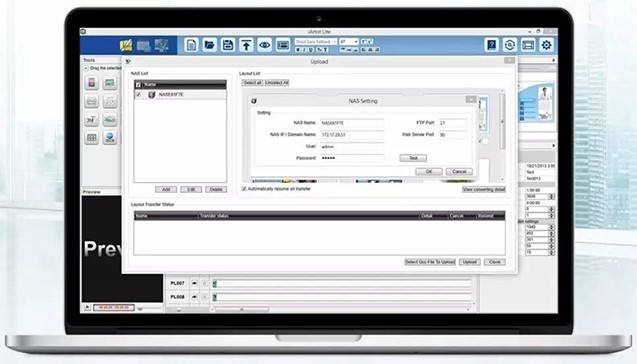Viewport: 637px width, 364px height.
Task: Collapse the Tools panel expander
Action: [x=86, y=68]
